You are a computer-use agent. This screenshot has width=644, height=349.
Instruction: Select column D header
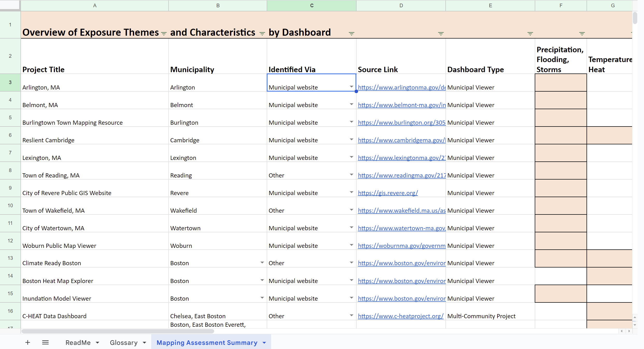(401, 5)
